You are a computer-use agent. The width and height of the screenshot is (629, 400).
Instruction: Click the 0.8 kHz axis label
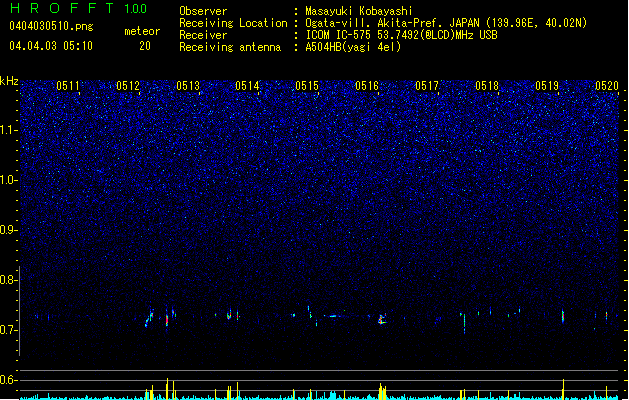tap(9, 280)
